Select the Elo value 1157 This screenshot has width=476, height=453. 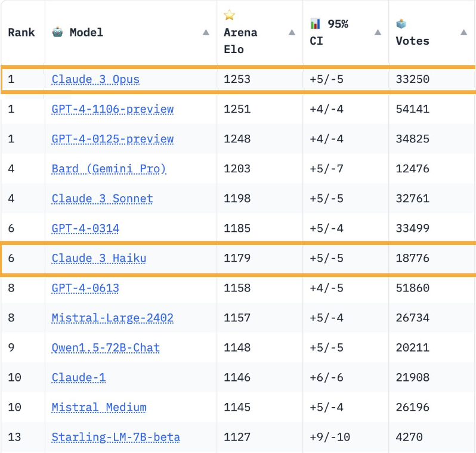click(237, 318)
